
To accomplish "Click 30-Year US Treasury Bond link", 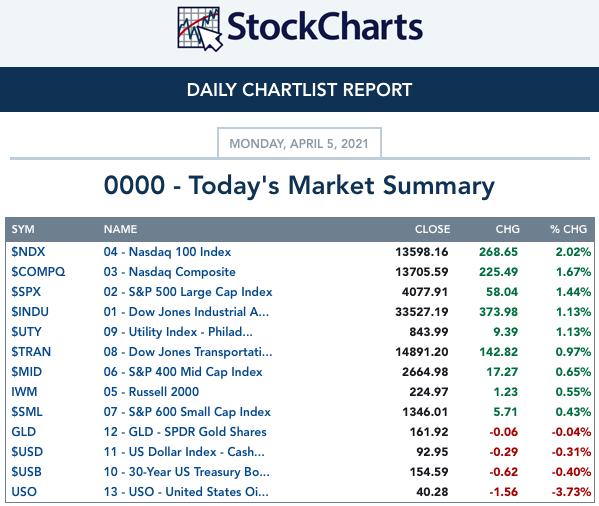I will coord(187,472).
